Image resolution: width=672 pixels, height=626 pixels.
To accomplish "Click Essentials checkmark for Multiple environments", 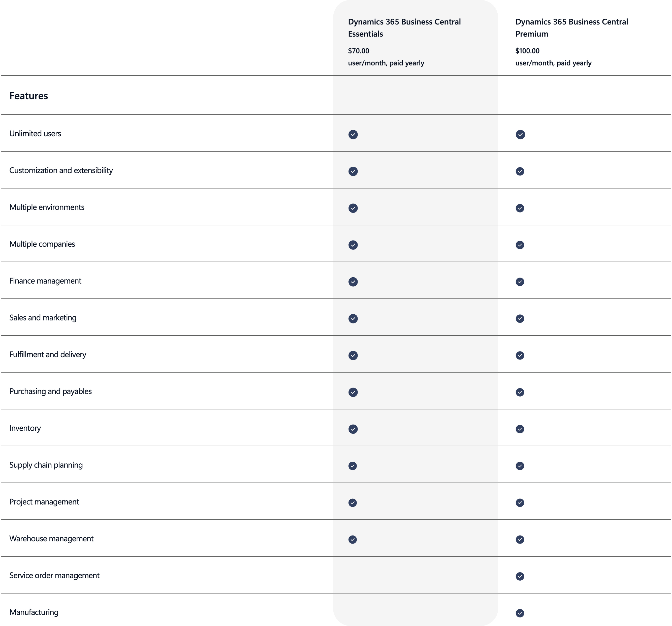I will click(353, 208).
